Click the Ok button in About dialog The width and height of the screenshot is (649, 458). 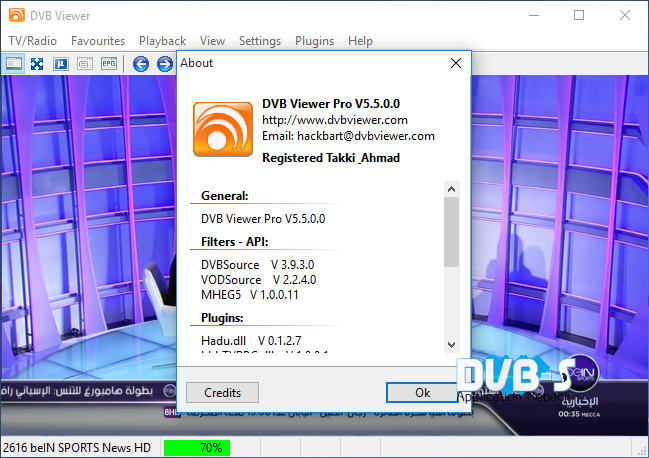click(x=423, y=392)
